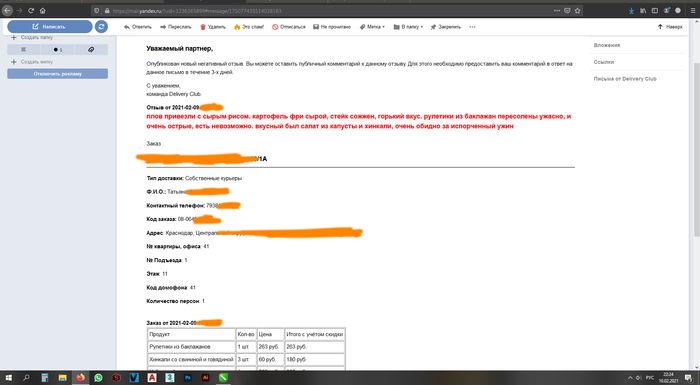Image resolution: width=700 pixels, height=385 pixels.
Task: Open the Вложения section in right panel
Action: click(x=607, y=45)
